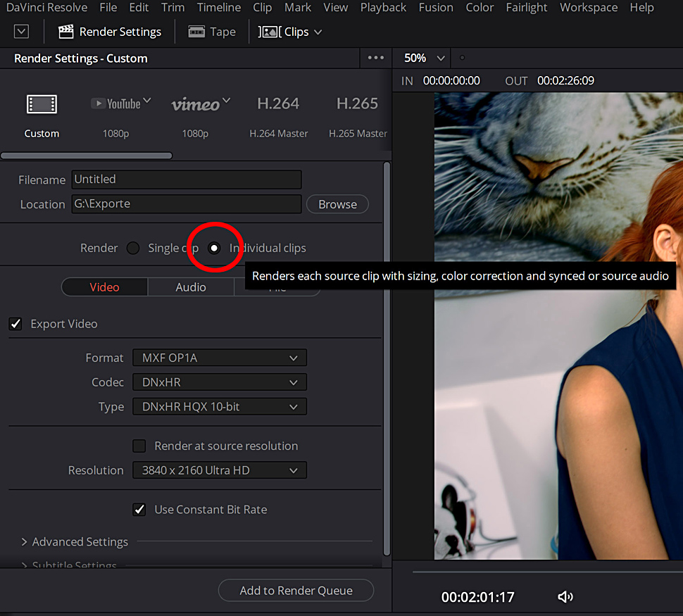Viewport: 683px width, 616px height.
Task: Open the Mark menu
Action: (298, 8)
